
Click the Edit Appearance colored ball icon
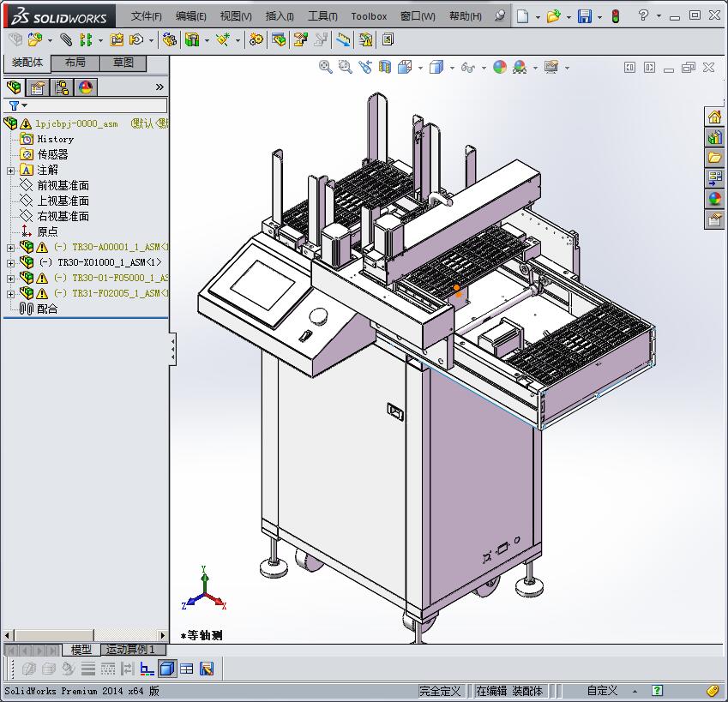coord(502,67)
